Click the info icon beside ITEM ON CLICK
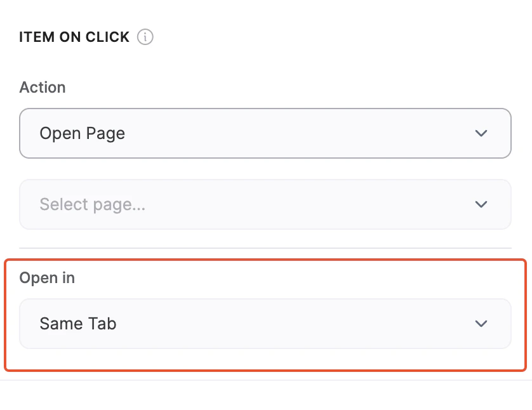Screen dimensions: 532x410 pos(145,37)
